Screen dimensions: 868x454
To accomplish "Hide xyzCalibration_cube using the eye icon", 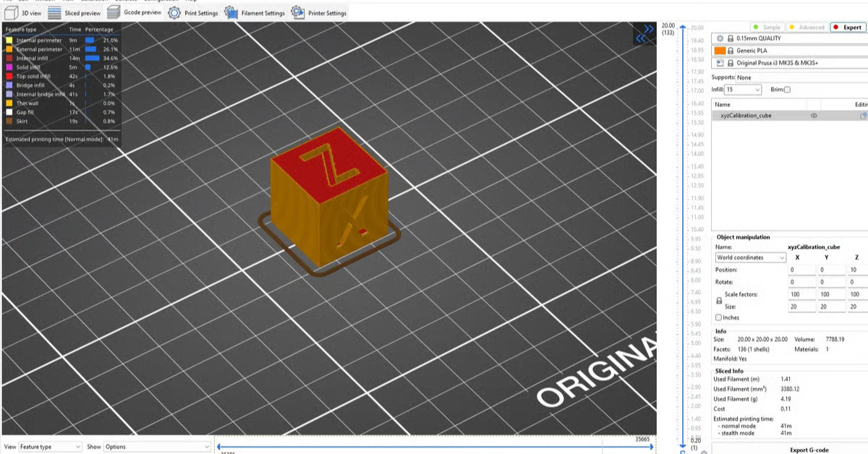I will point(814,115).
